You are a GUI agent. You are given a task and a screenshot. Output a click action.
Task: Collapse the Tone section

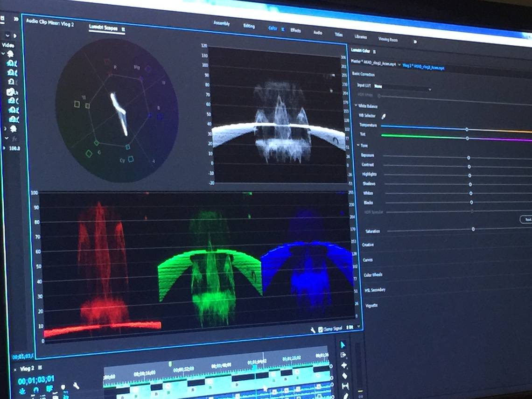click(358, 145)
